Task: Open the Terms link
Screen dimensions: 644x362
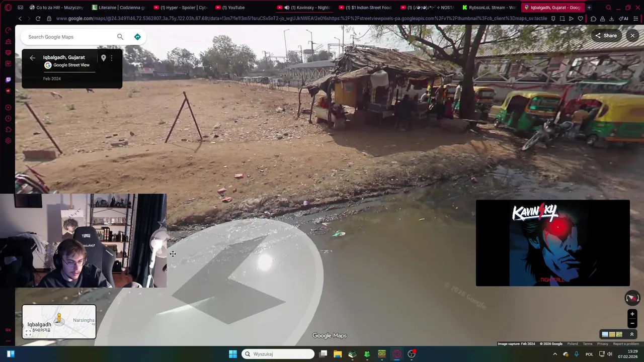Action: (x=588, y=344)
